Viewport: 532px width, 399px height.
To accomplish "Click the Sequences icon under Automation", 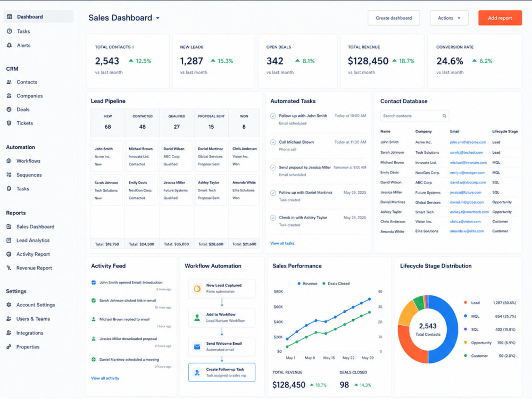I will click(x=9, y=174).
